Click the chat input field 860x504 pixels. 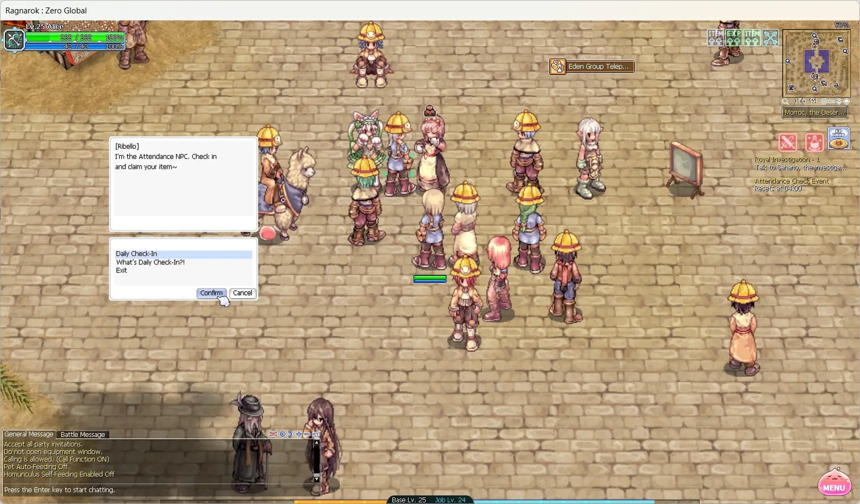[161, 490]
